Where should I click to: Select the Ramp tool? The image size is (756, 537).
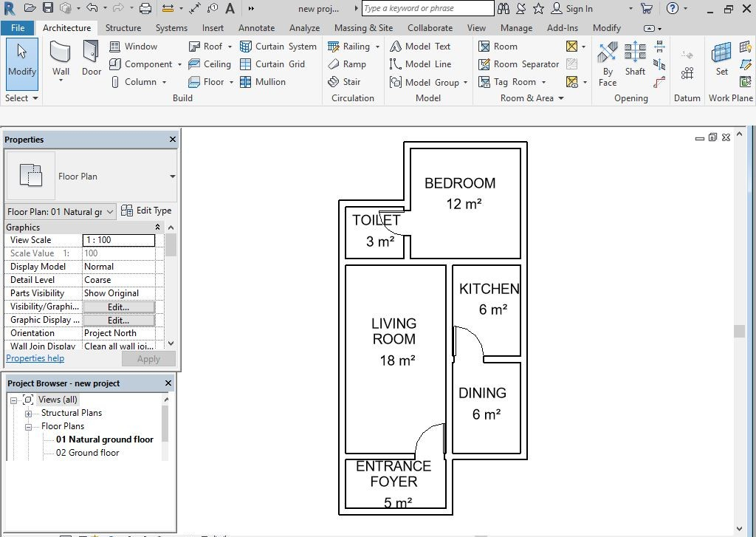347,64
